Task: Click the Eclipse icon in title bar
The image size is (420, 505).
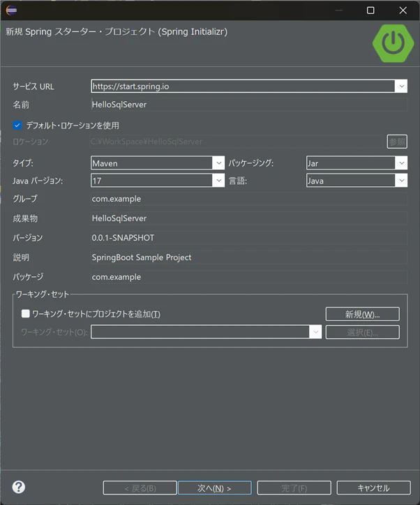Action: 11,10
